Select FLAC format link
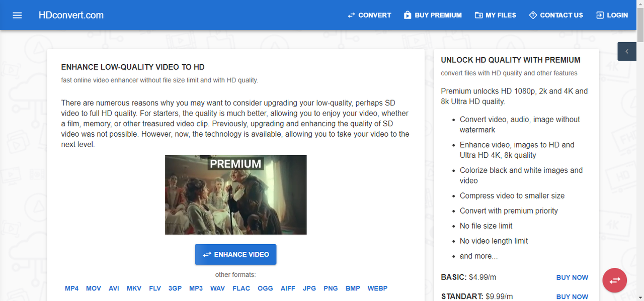Image resolution: width=644 pixels, height=301 pixels. pyautogui.click(x=242, y=288)
